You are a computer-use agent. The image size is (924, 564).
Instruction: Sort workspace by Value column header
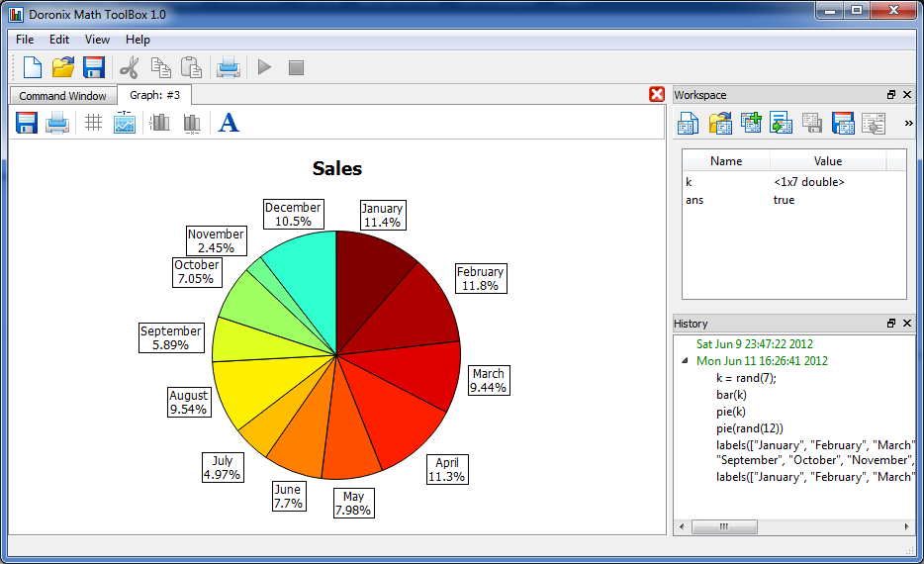tap(827, 161)
